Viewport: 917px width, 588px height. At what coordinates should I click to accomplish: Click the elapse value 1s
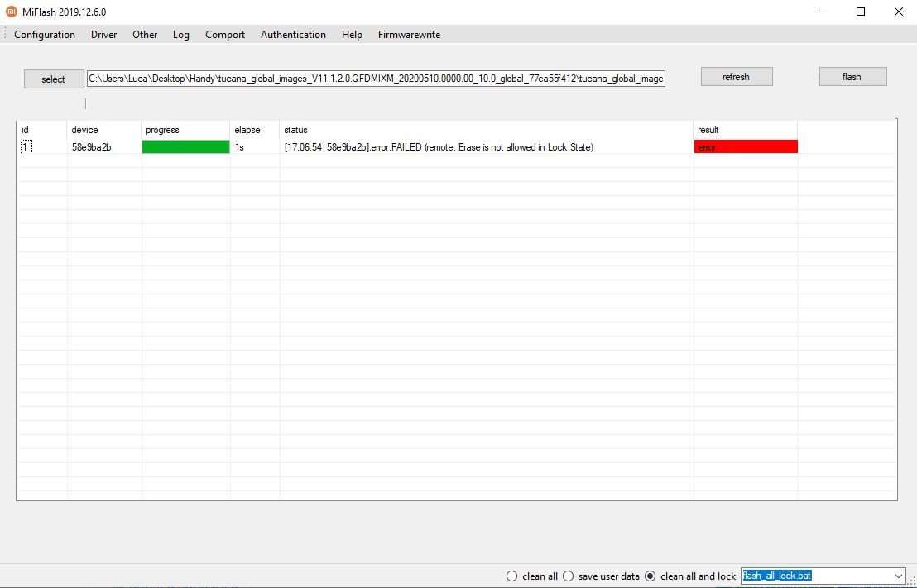coord(240,147)
